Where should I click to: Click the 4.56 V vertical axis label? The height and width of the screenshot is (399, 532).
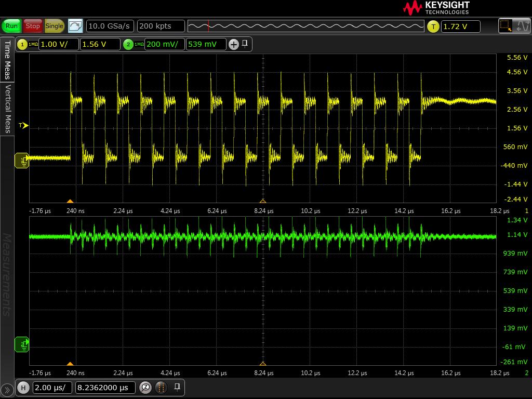(517, 72)
